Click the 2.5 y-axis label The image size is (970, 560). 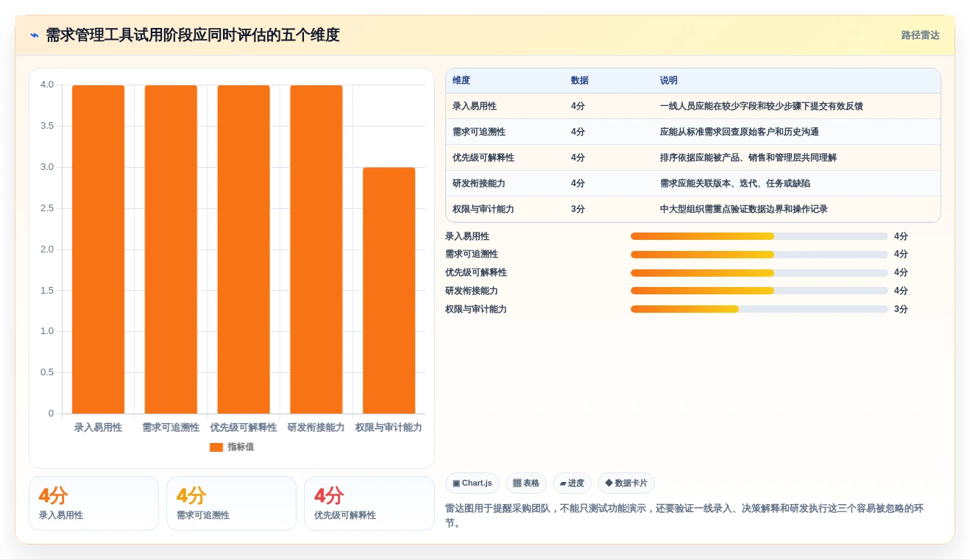(x=47, y=208)
